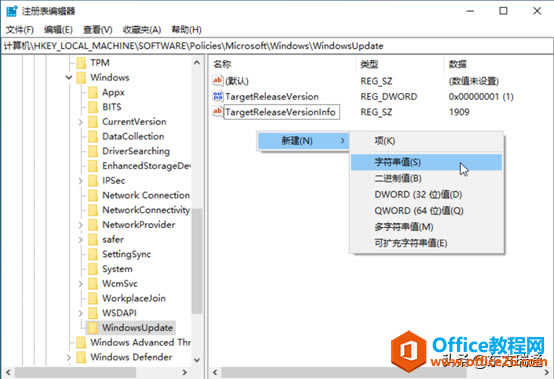
Task: Click the string icon of (默认) value
Action: tap(218, 81)
